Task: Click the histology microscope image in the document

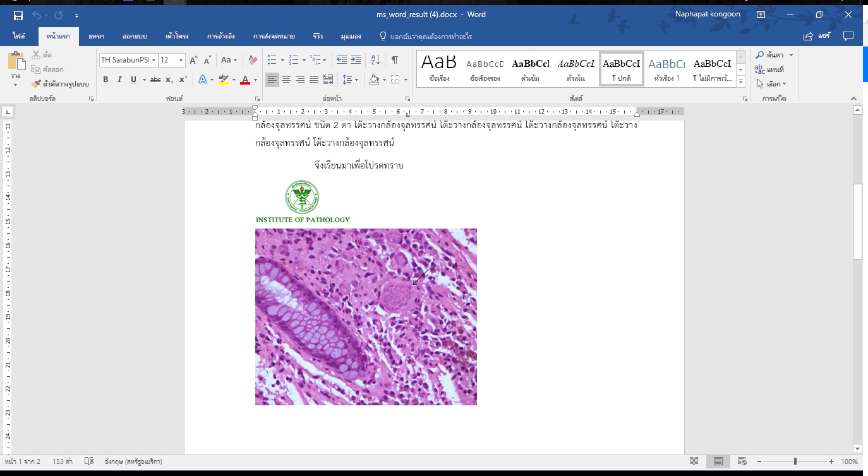Action: [x=366, y=316]
